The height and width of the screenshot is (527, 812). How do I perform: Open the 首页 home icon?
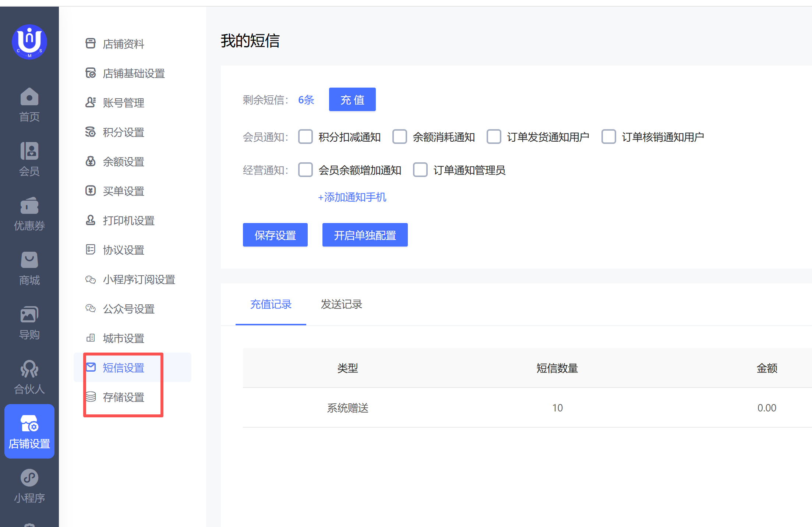tap(29, 97)
